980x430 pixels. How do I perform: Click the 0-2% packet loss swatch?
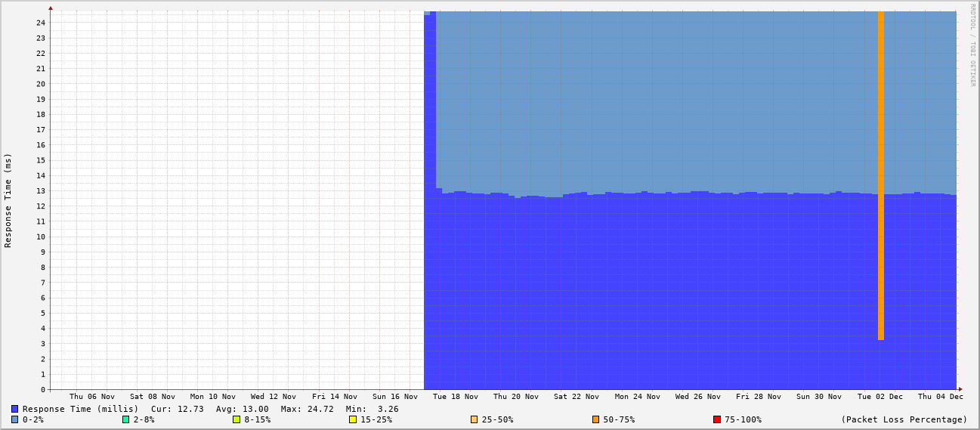pyautogui.click(x=15, y=419)
